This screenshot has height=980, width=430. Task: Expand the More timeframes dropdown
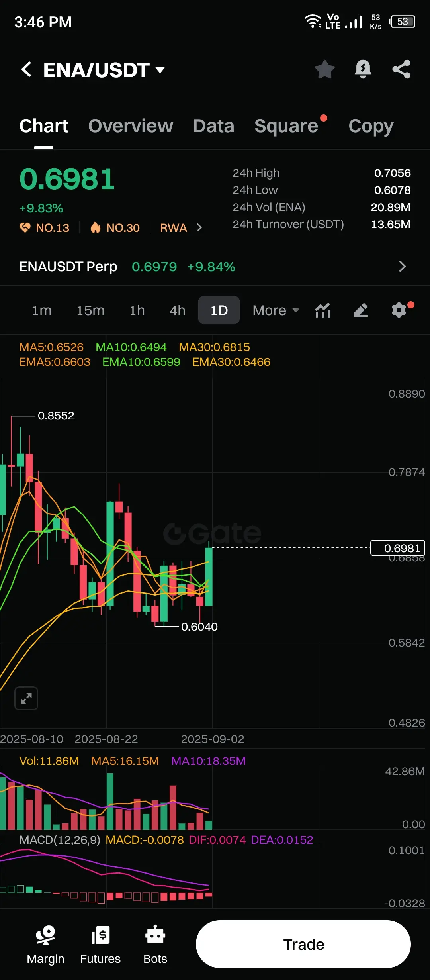coord(276,310)
